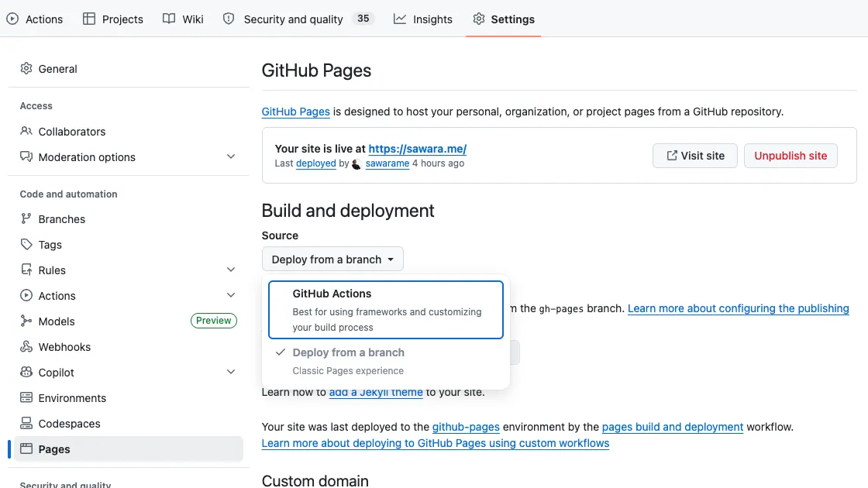Open Collaborators settings page
Image resolution: width=868 pixels, height=488 pixels.
point(129,131)
